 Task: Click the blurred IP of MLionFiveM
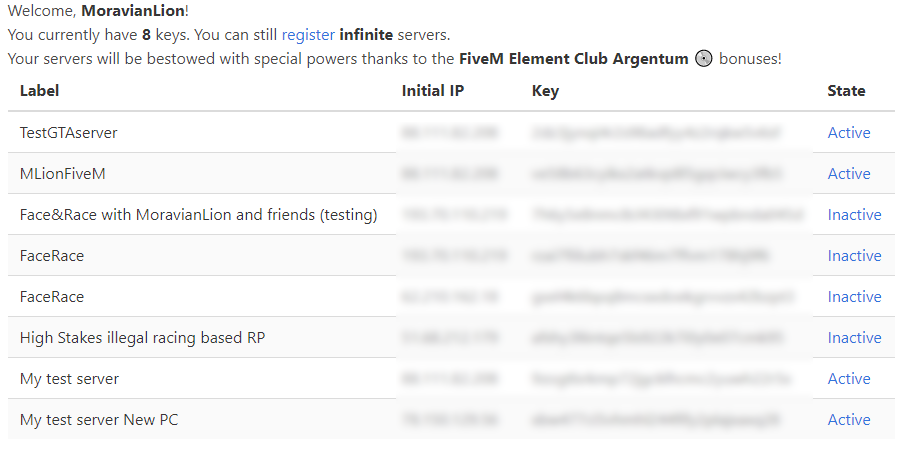[x=449, y=174]
